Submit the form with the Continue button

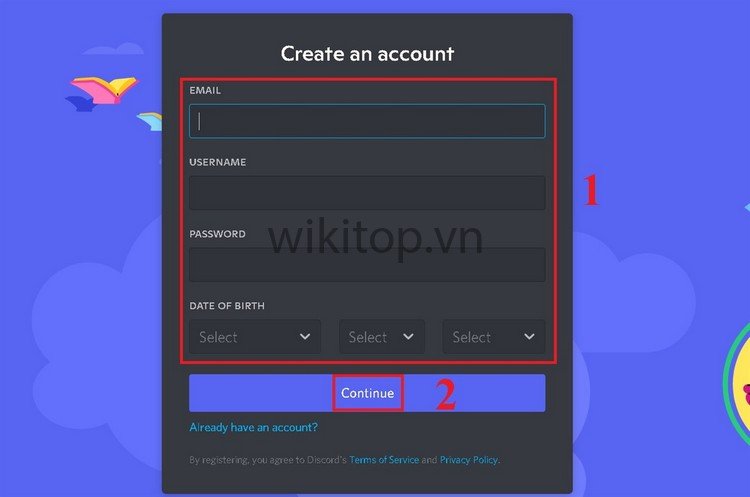click(x=367, y=393)
